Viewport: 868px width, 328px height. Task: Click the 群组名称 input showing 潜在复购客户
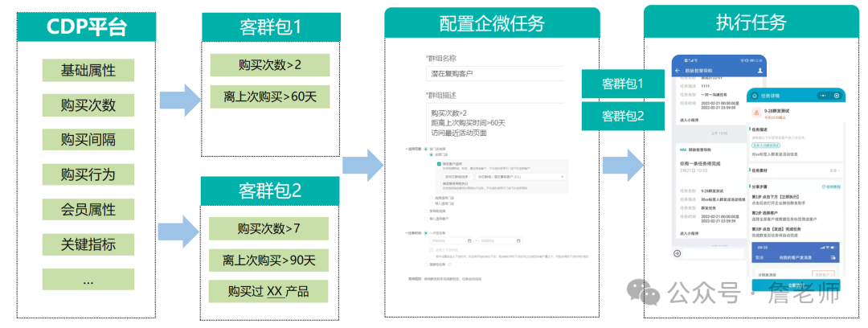click(495, 73)
